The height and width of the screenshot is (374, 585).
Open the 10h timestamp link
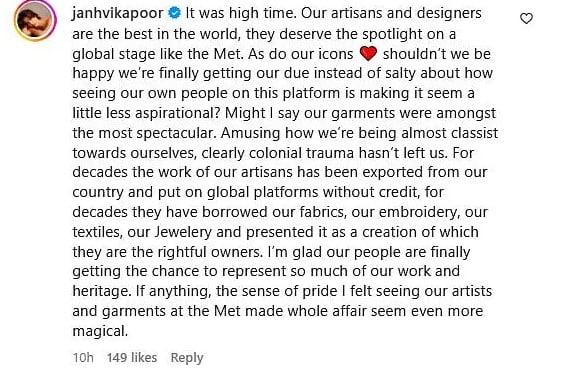pyautogui.click(x=83, y=358)
